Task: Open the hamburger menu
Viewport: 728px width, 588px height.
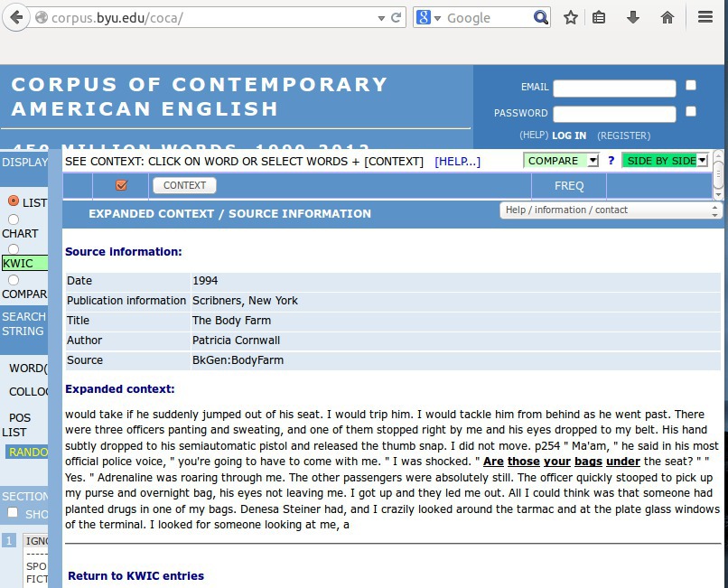Action: (705, 18)
